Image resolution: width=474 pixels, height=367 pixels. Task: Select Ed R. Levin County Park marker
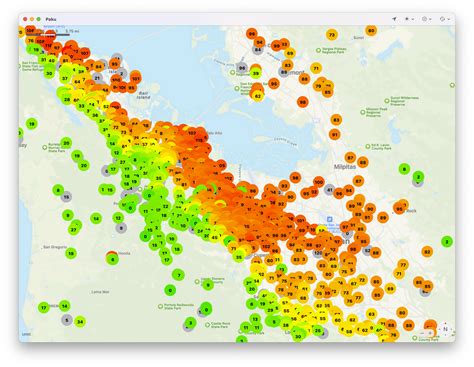pyautogui.click(x=367, y=146)
